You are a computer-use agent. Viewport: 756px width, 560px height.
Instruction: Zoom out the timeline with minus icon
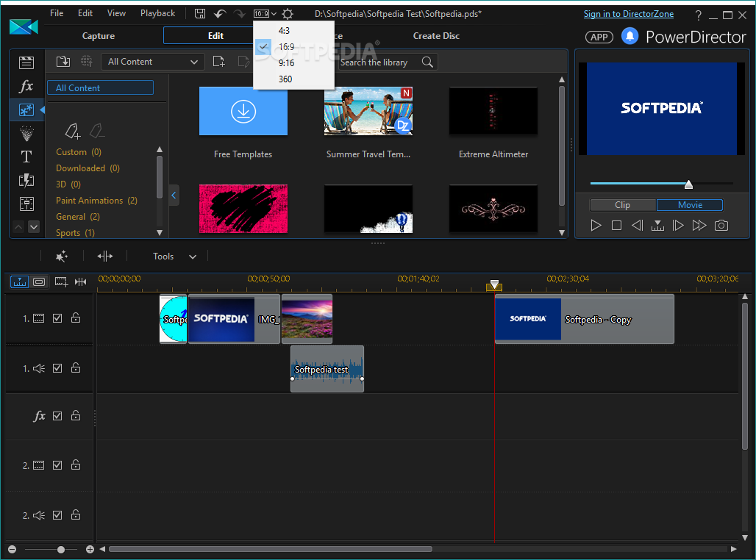click(12, 550)
